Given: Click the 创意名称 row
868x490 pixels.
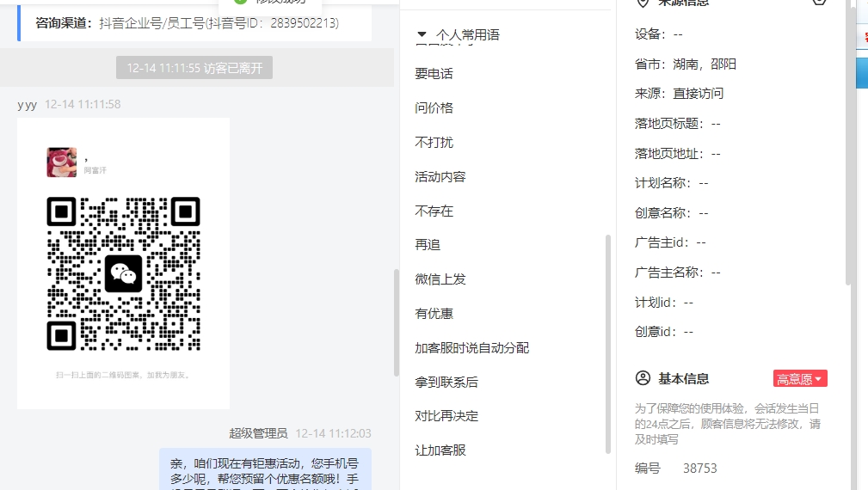Looking at the screenshot, I should point(672,213).
